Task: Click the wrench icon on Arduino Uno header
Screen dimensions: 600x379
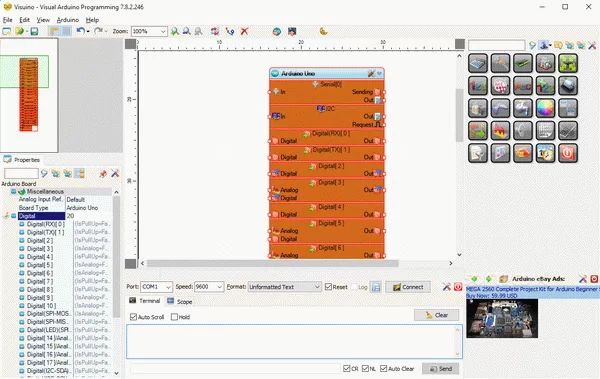Action: [371, 73]
